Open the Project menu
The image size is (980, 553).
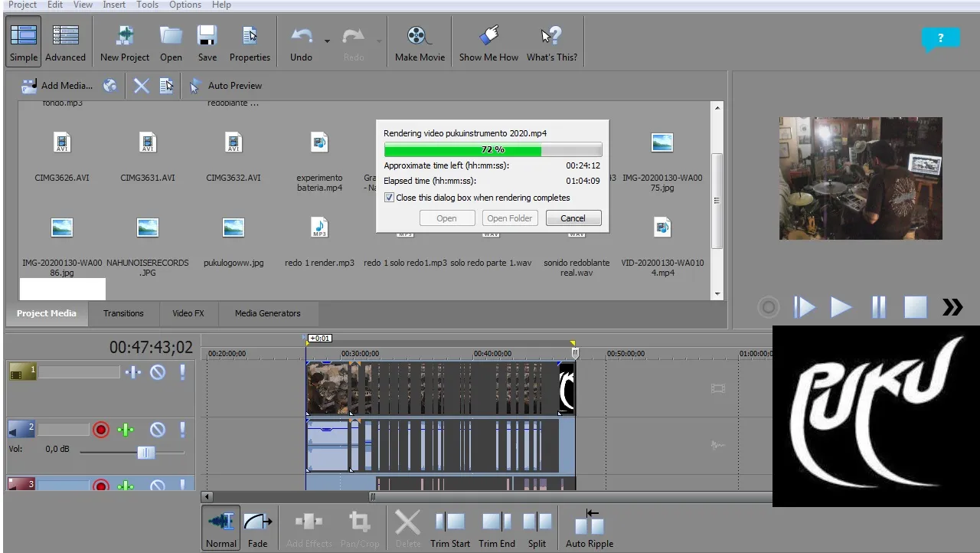click(23, 5)
